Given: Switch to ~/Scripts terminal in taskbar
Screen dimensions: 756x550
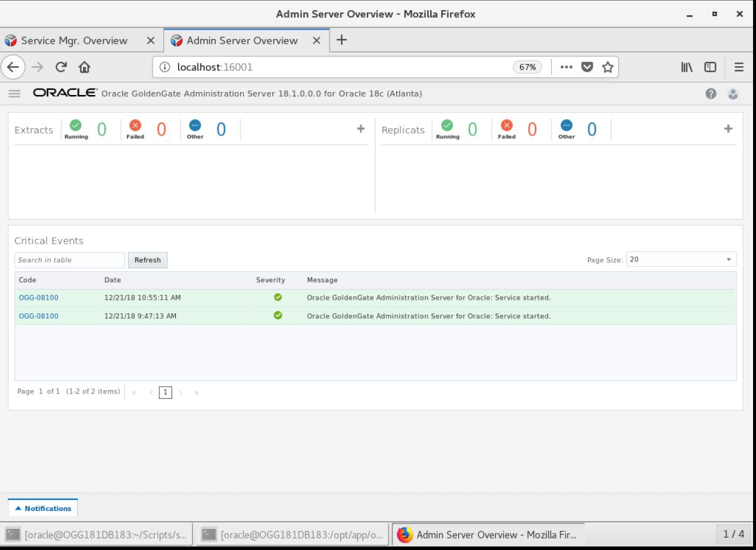Looking at the screenshot, I should (x=97, y=535).
